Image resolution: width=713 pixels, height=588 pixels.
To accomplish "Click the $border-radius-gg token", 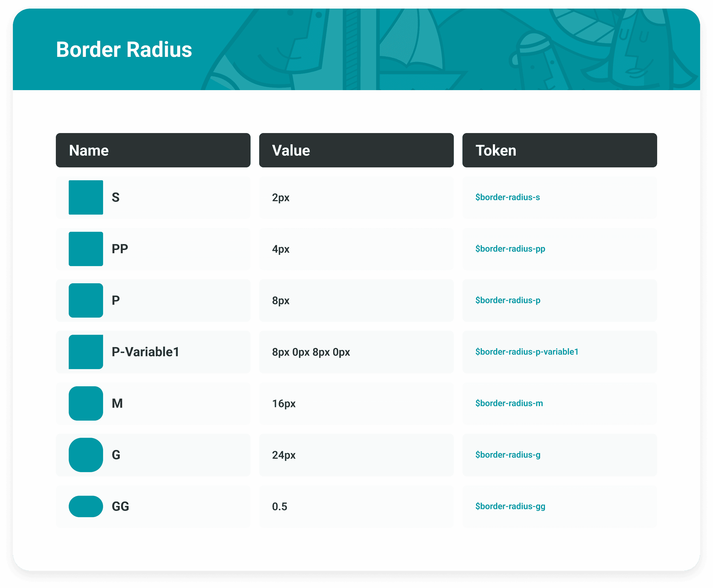I will pyautogui.click(x=510, y=506).
